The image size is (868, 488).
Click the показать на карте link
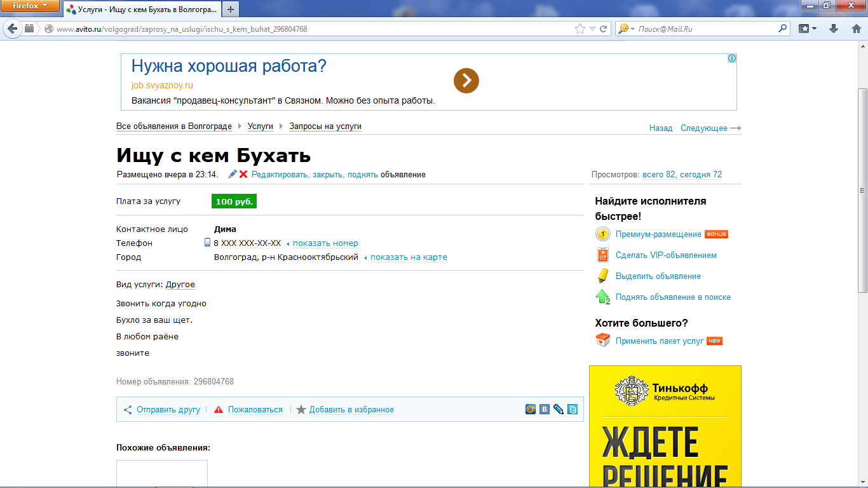click(409, 257)
